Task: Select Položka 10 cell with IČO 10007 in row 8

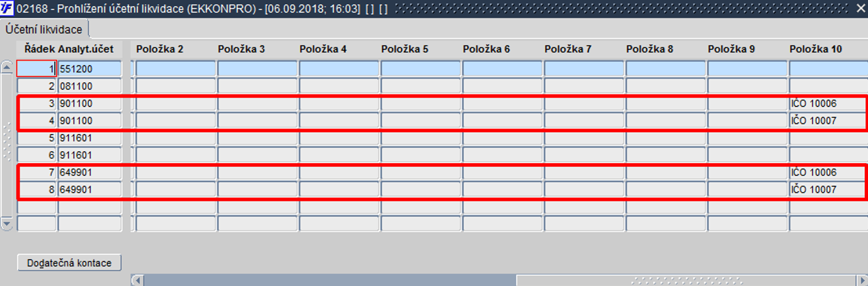Action: coord(826,189)
